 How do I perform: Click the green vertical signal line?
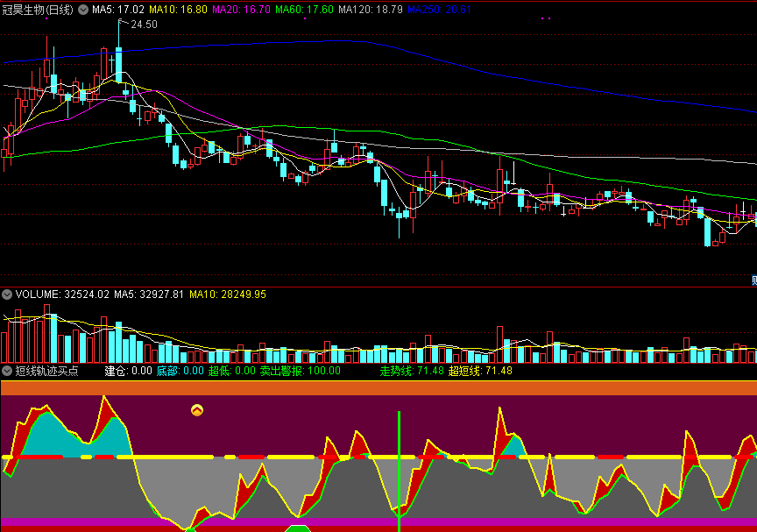pyautogui.click(x=399, y=471)
